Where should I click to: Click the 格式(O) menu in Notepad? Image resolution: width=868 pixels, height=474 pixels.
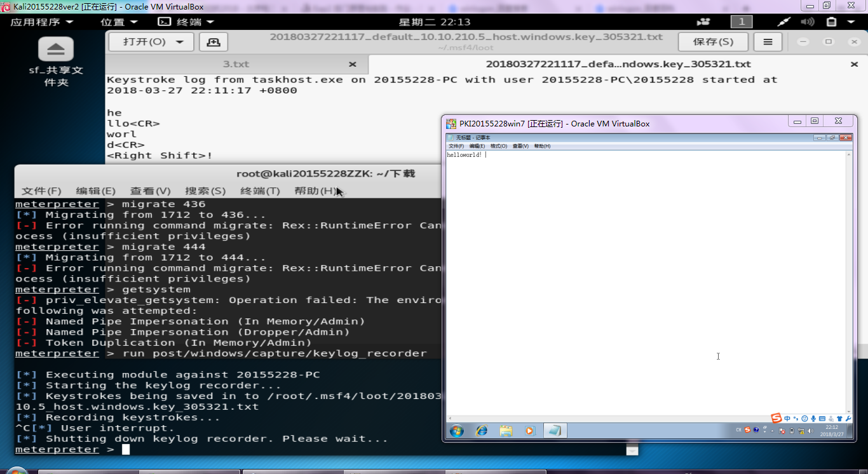click(499, 146)
